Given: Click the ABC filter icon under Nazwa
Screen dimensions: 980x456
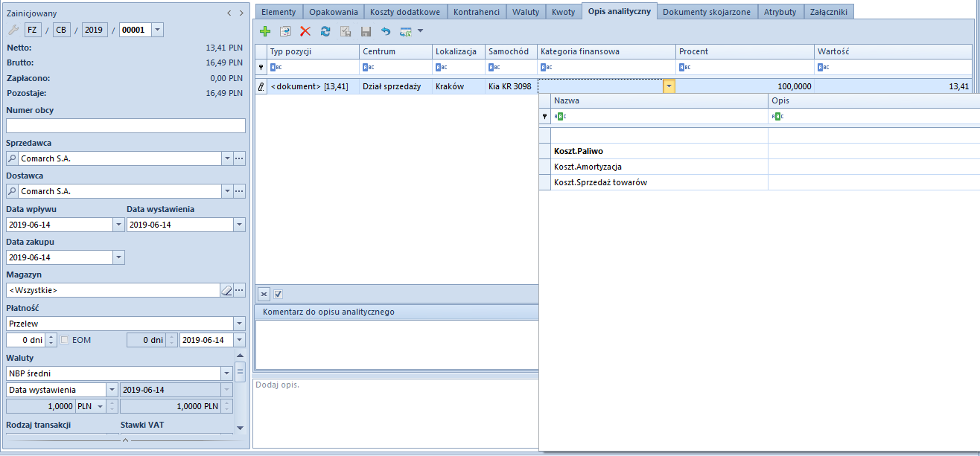Looking at the screenshot, I should coord(559,116).
